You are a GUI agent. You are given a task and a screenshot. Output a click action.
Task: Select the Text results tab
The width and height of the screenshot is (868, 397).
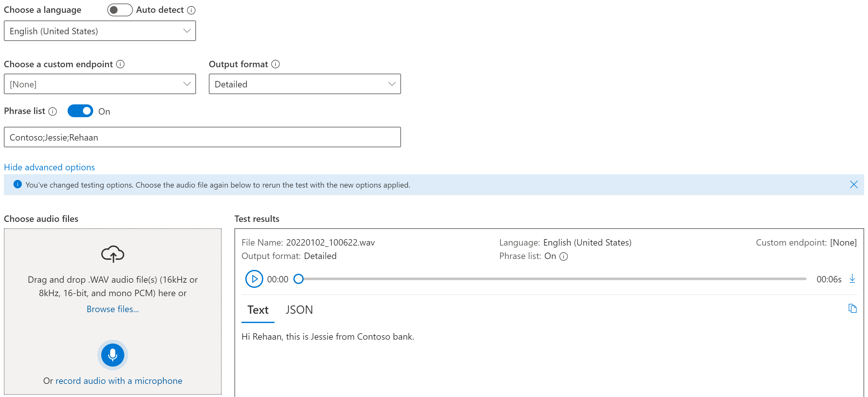pos(258,310)
